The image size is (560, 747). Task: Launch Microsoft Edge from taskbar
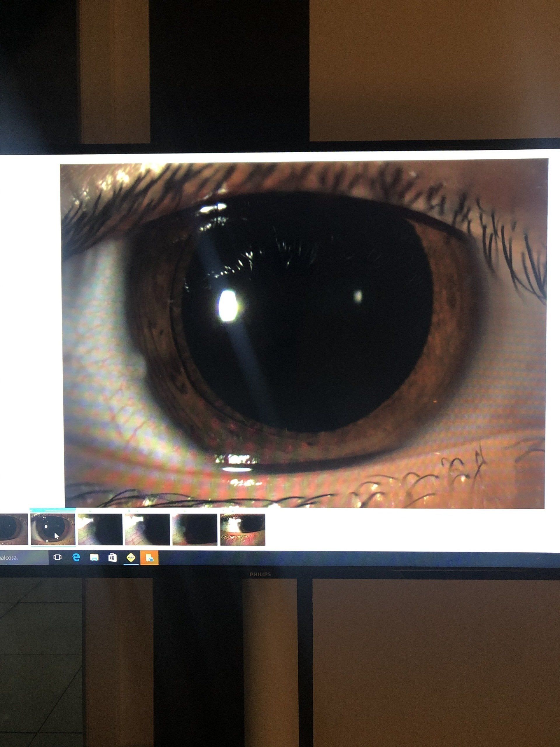76,557
